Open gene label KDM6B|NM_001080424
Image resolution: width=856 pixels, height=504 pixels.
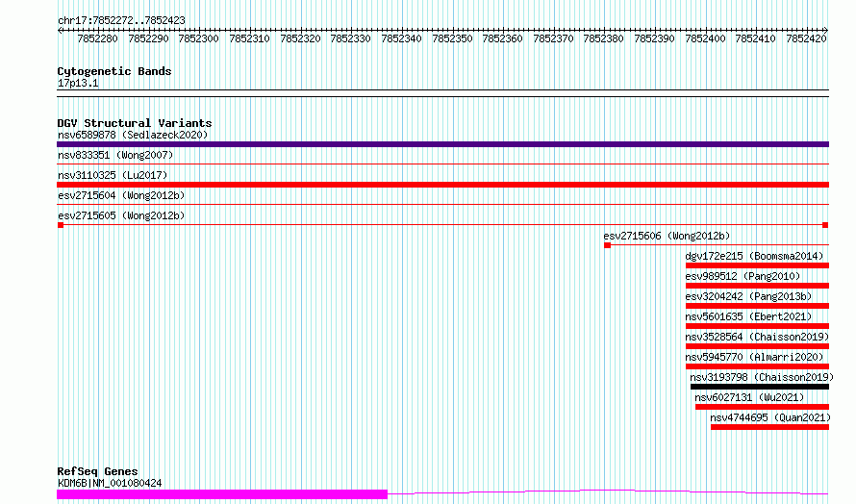110,483
